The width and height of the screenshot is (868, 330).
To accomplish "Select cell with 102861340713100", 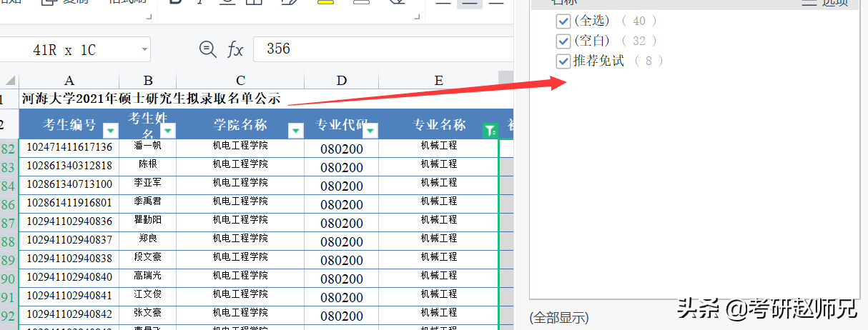I will [69, 184].
